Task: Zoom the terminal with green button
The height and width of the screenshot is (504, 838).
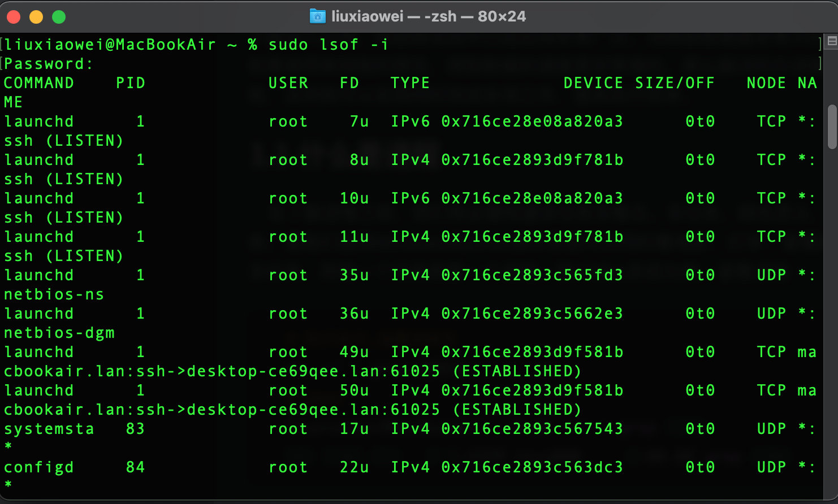Action: 59,17
